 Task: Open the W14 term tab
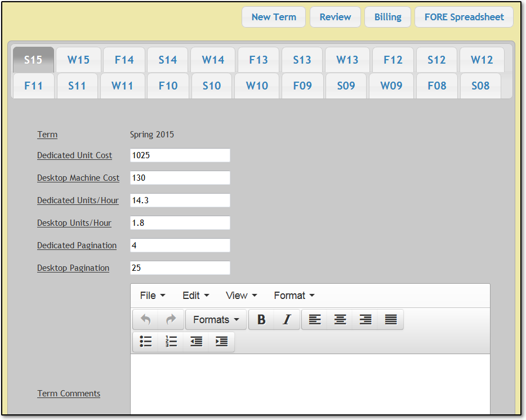point(213,60)
